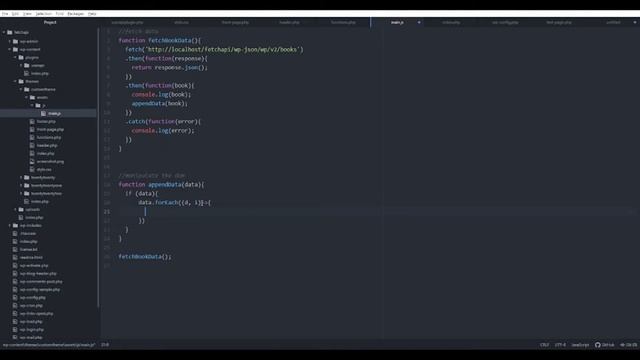Click the CRLF line ending selector

click(544, 345)
